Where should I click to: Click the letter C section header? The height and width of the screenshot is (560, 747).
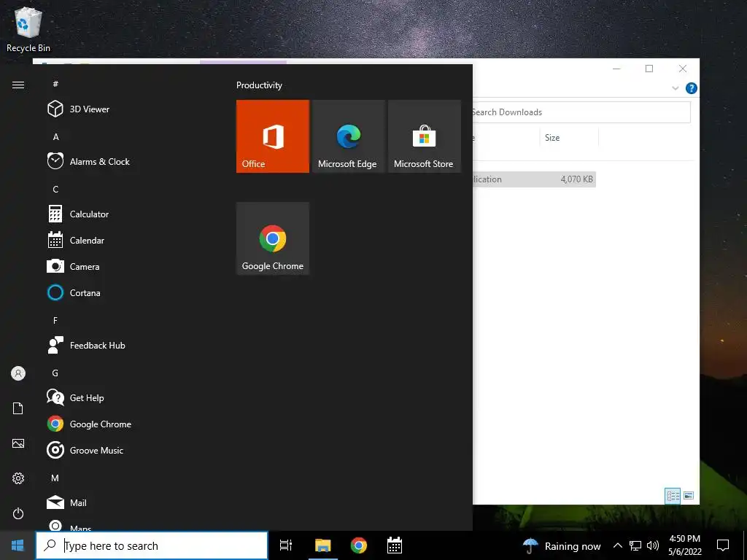[x=55, y=189]
